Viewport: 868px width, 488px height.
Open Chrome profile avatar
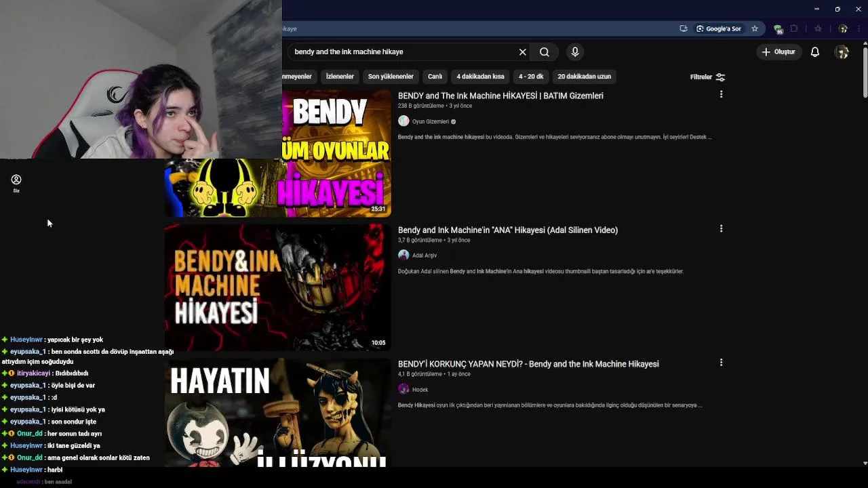point(843,28)
